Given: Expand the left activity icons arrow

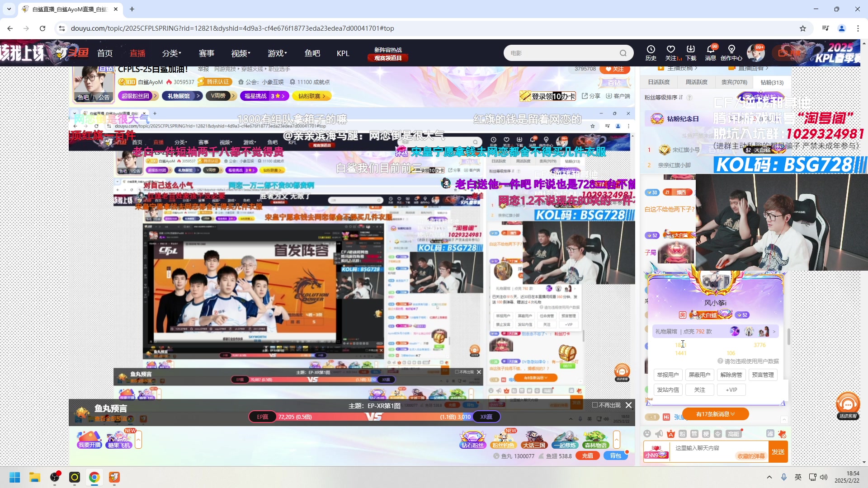Looking at the screenshot, I should 138,440.
